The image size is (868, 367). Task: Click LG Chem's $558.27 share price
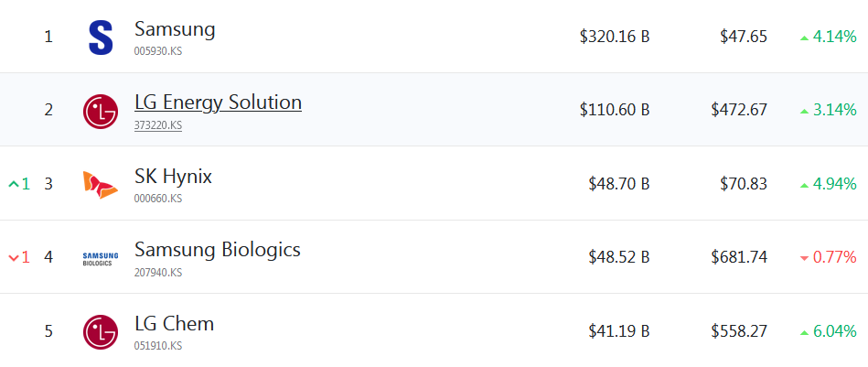click(738, 331)
